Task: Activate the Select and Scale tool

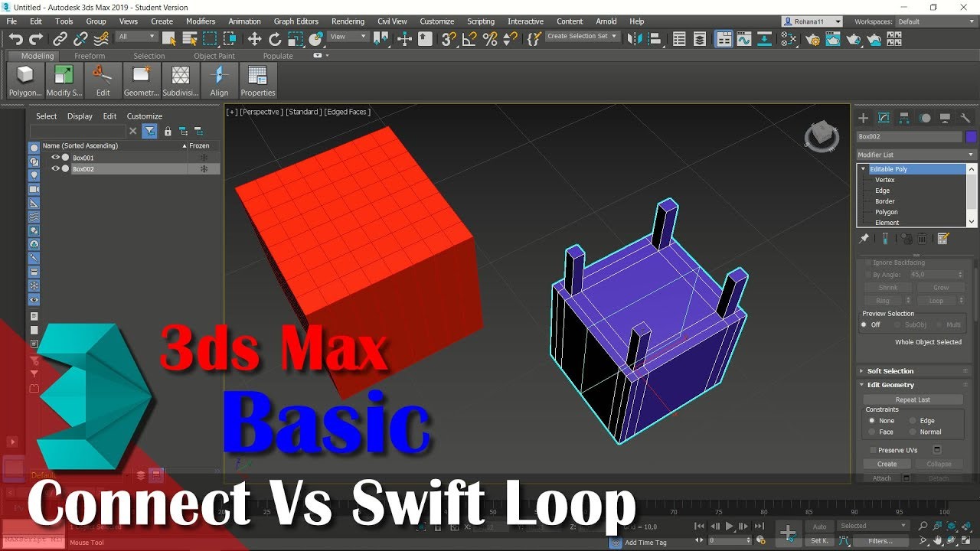Action: pyautogui.click(x=296, y=39)
